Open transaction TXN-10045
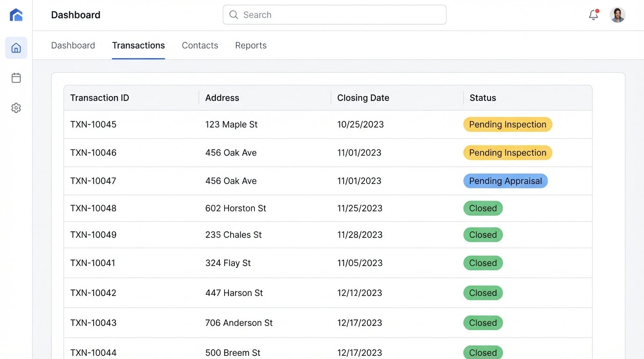 point(93,124)
